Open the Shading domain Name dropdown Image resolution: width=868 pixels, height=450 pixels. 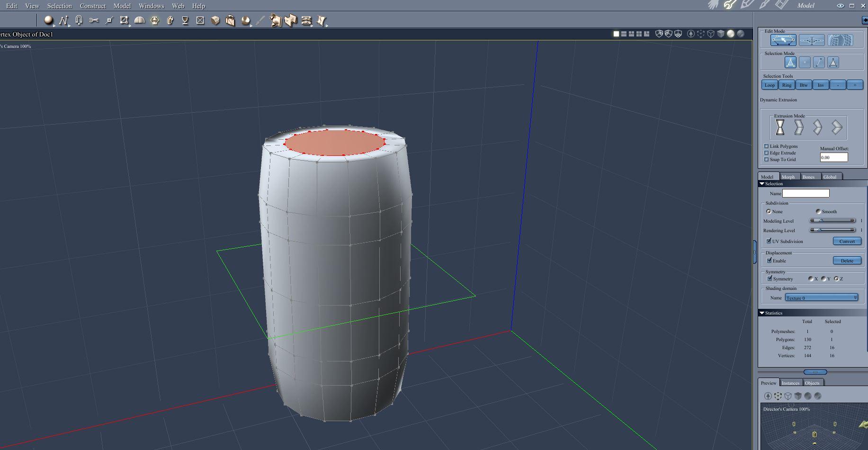pos(822,297)
